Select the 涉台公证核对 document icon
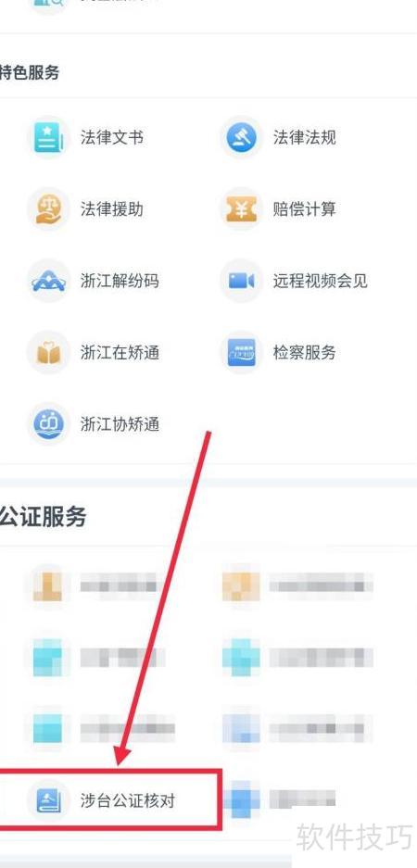Viewport: 417px width, 868px height. [x=49, y=800]
